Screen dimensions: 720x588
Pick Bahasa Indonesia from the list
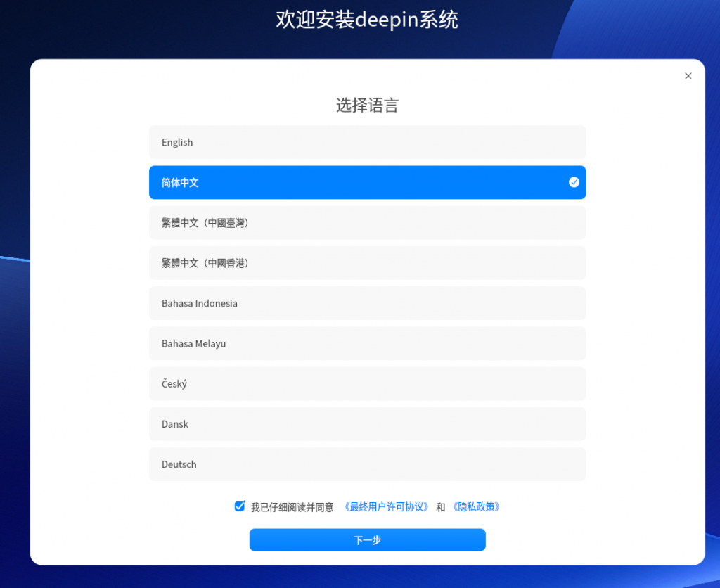coord(367,303)
